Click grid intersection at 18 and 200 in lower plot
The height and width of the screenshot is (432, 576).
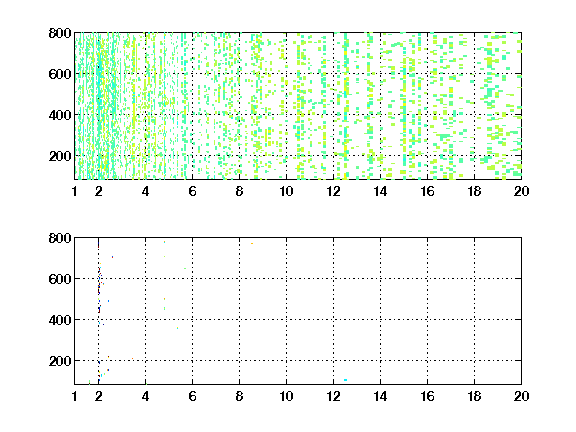(474, 361)
